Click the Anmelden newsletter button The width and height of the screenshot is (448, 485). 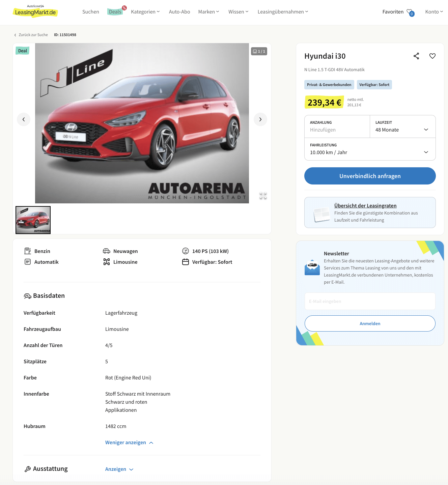click(x=370, y=323)
